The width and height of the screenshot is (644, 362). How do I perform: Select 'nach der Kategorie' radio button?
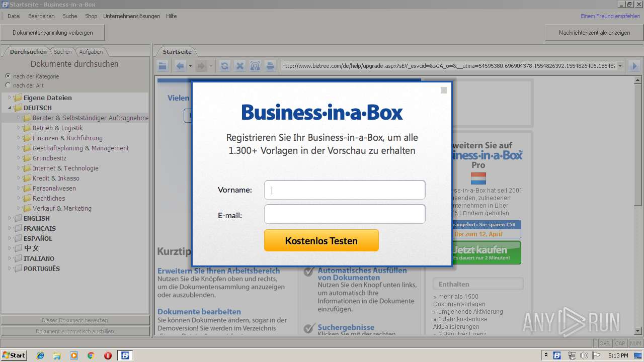coord(8,76)
